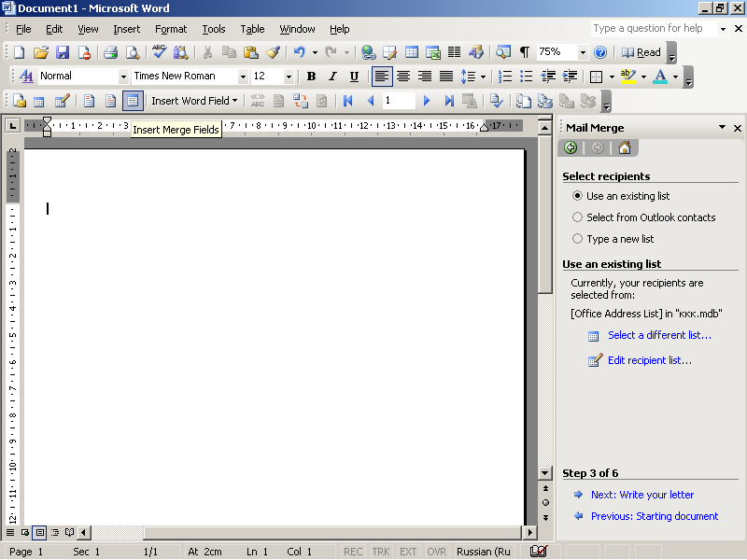Click the Read layout button
Screen dimensions: 747x560
641,52
